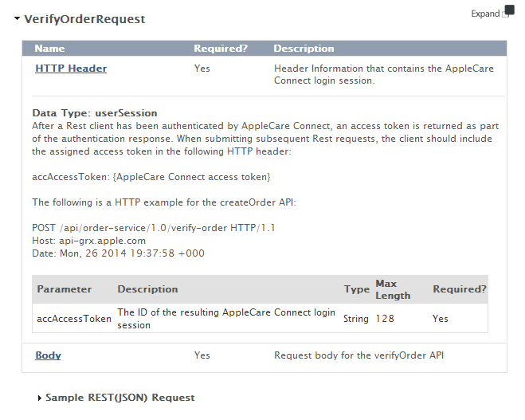525x420 pixels.
Task: Click the Data Type: userSession heading
Action: (x=95, y=113)
